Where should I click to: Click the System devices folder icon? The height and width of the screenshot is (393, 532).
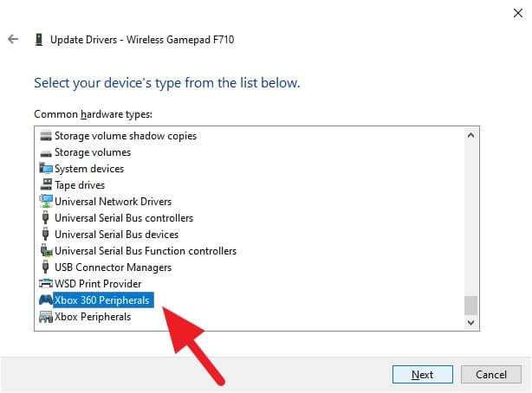click(x=46, y=168)
